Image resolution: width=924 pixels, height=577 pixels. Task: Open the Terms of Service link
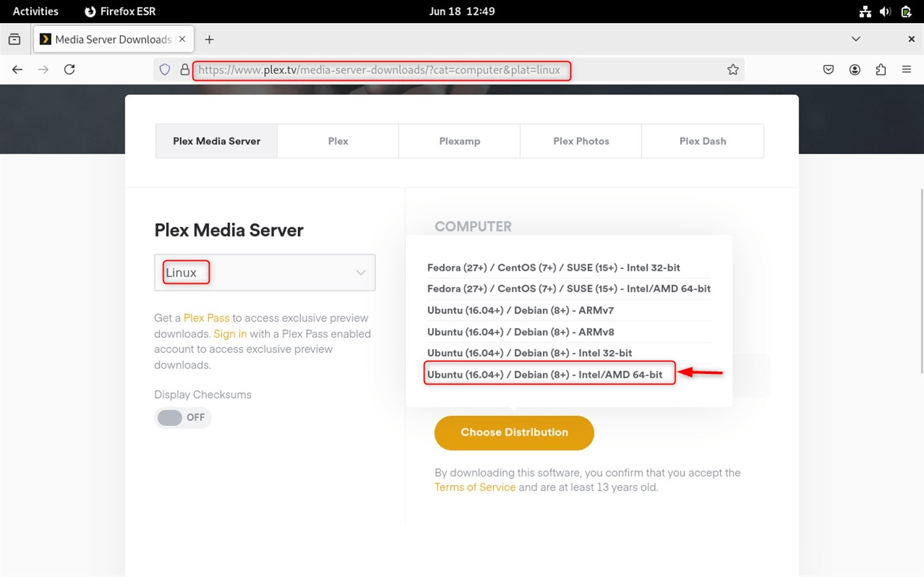point(474,488)
